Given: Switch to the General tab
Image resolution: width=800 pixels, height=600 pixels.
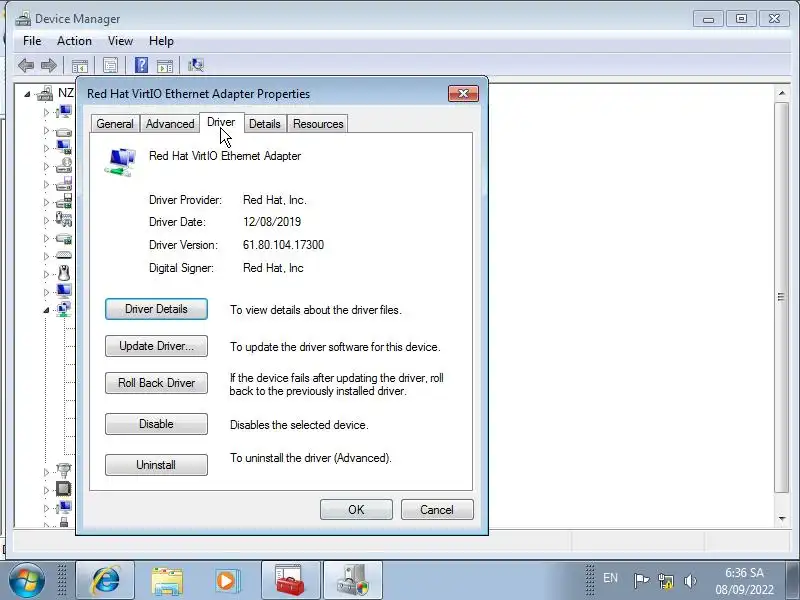Looking at the screenshot, I should point(115,124).
